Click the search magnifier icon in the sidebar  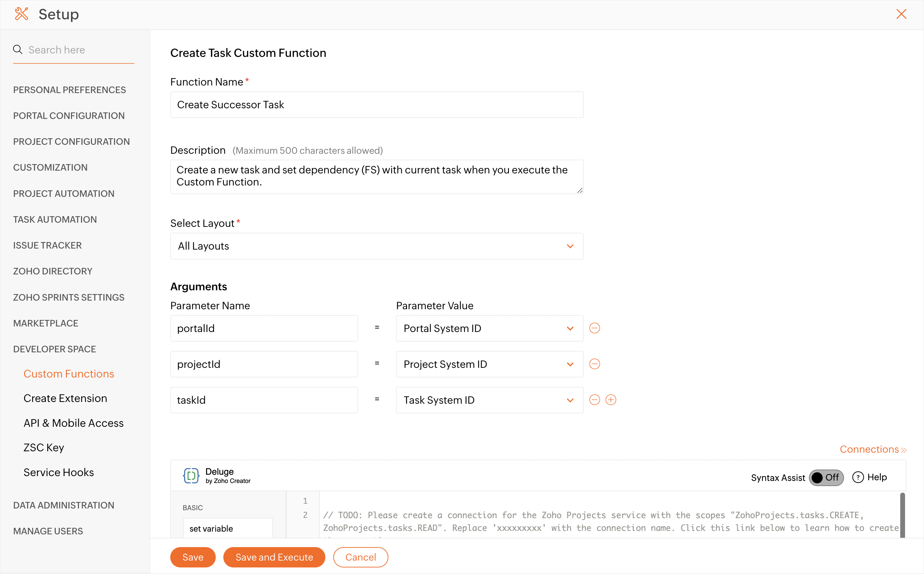coord(18,50)
